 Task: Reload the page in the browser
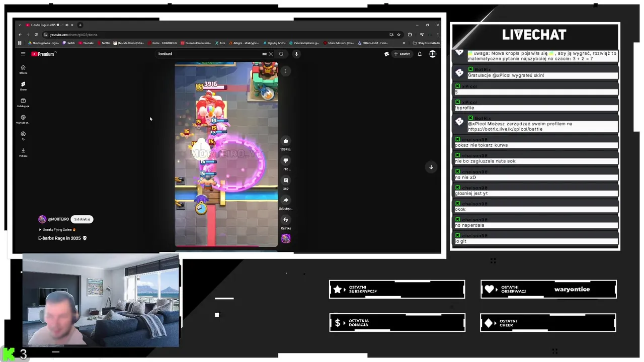click(36, 35)
